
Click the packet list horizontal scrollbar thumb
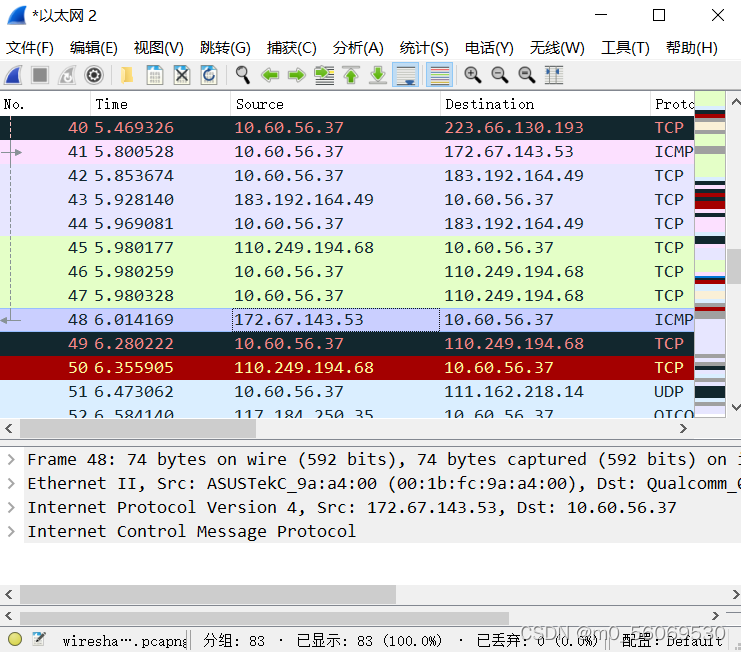(138, 429)
